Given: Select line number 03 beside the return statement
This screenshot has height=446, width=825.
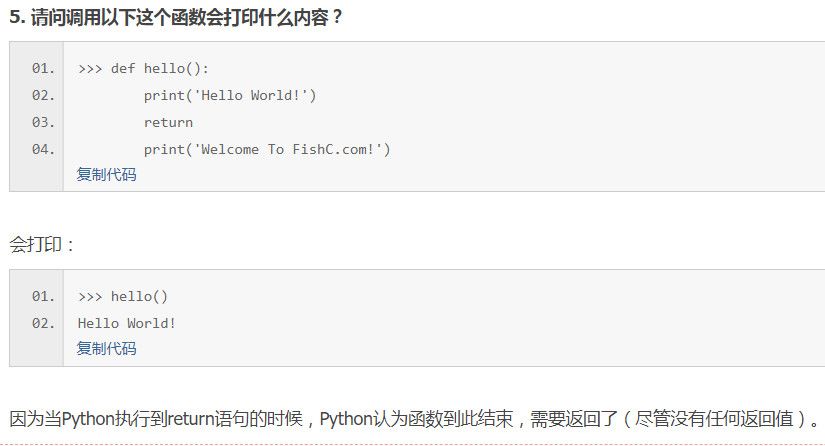Looking at the screenshot, I should tap(43, 123).
